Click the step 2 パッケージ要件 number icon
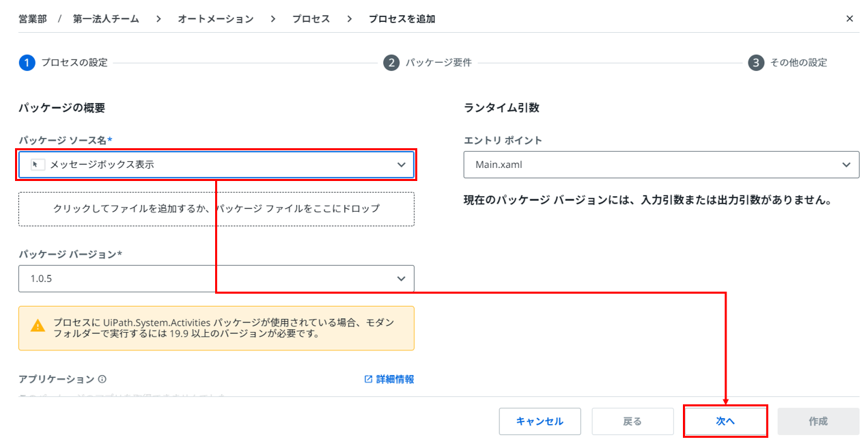 (x=391, y=63)
